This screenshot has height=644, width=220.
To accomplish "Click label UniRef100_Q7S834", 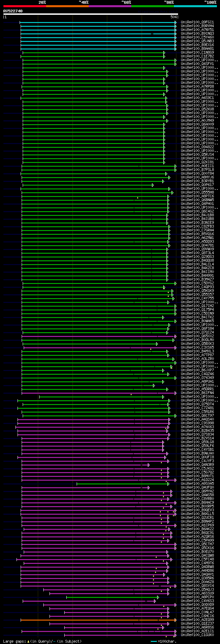I will (x=197, y=435).
